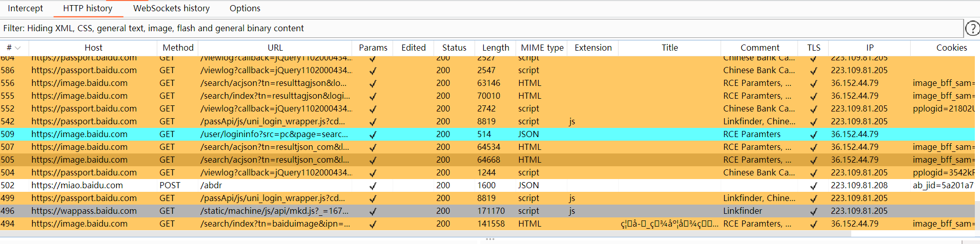
Task: Click IP 223.109.81.208 in row 502
Action: point(860,185)
